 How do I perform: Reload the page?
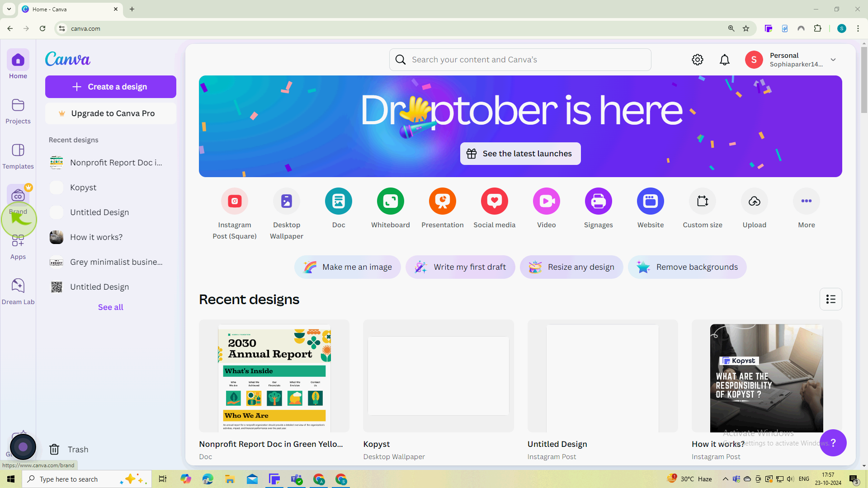coord(42,28)
